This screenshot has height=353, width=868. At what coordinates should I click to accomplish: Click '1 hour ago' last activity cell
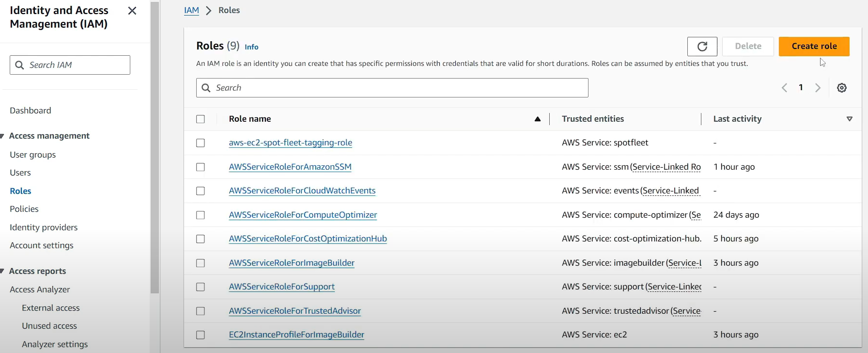click(x=734, y=167)
